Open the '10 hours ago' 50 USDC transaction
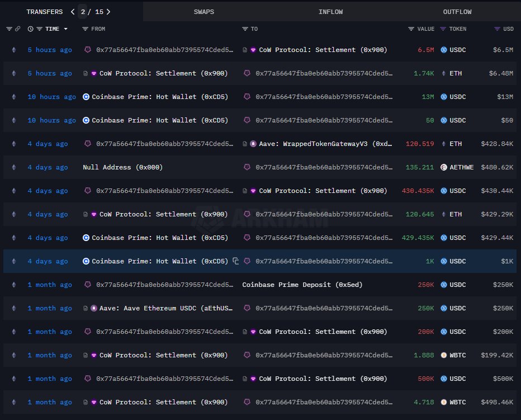This screenshot has height=420, width=521. (x=51, y=120)
